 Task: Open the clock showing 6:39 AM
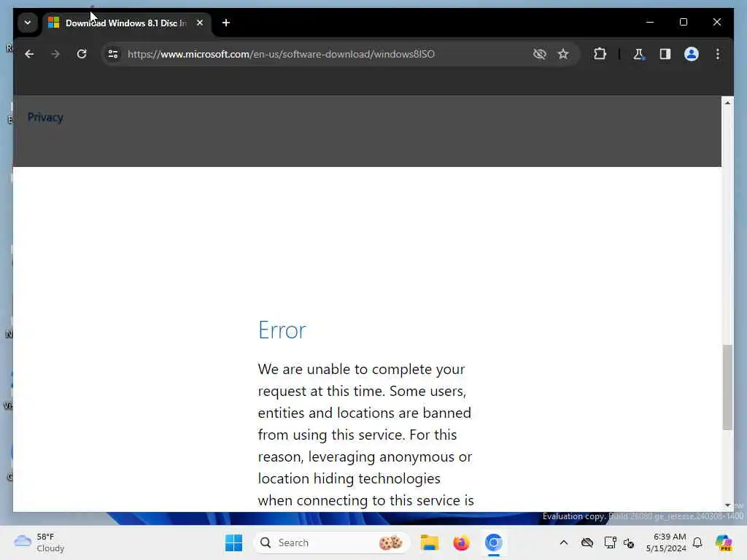(666, 542)
